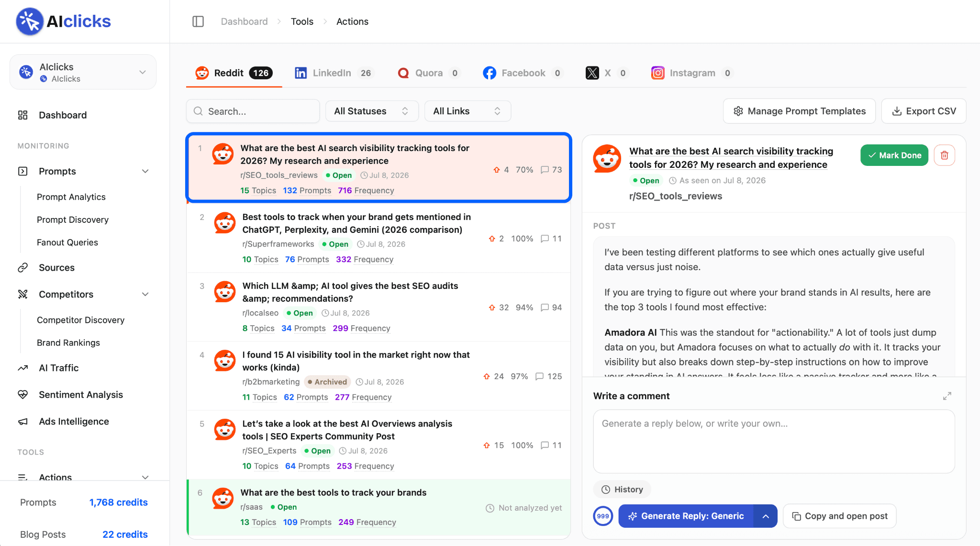Click the AIclicks logo icon
The width and height of the screenshot is (980, 546).
[x=30, y=21]
